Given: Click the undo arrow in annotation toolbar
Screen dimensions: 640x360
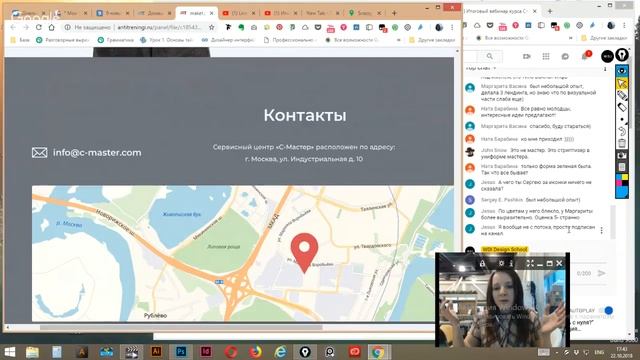Looking at the screenshot, I should (622, 131).
